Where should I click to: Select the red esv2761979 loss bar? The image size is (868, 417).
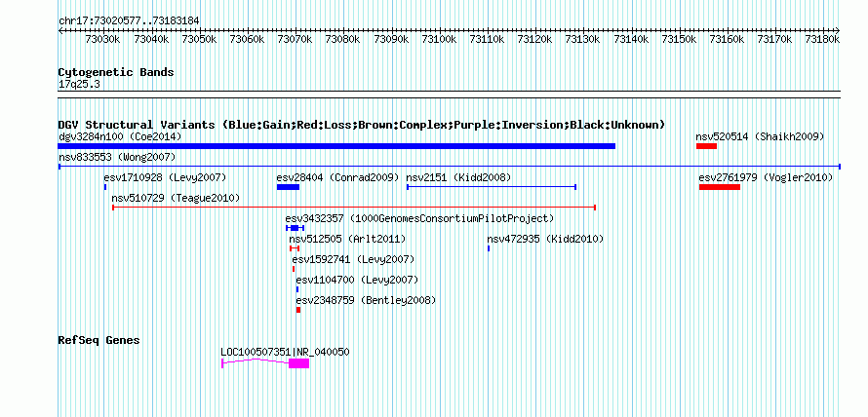click(720, 187)
